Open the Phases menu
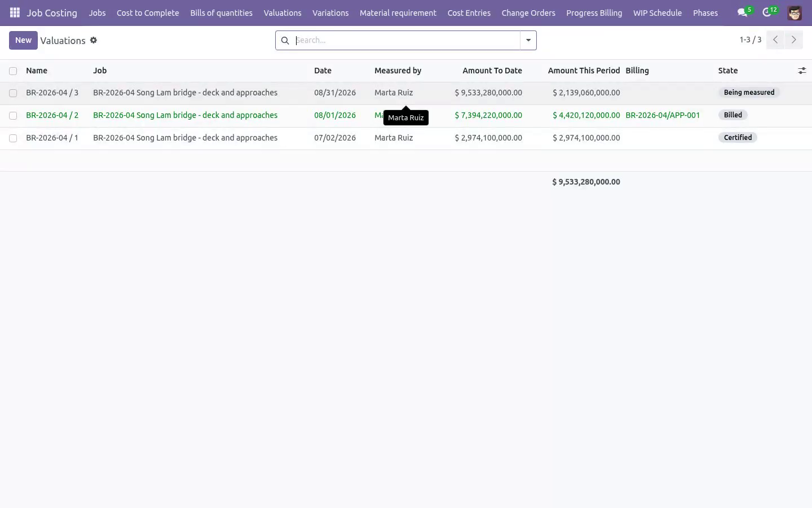The height and width of the screenshot is (508, 812). (x=705, y=12)
